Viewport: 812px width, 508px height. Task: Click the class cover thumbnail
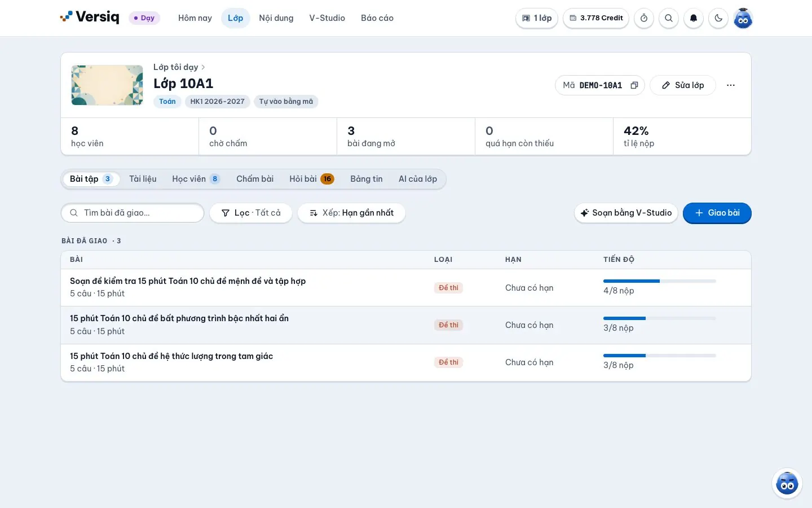[x=107, y=85]
